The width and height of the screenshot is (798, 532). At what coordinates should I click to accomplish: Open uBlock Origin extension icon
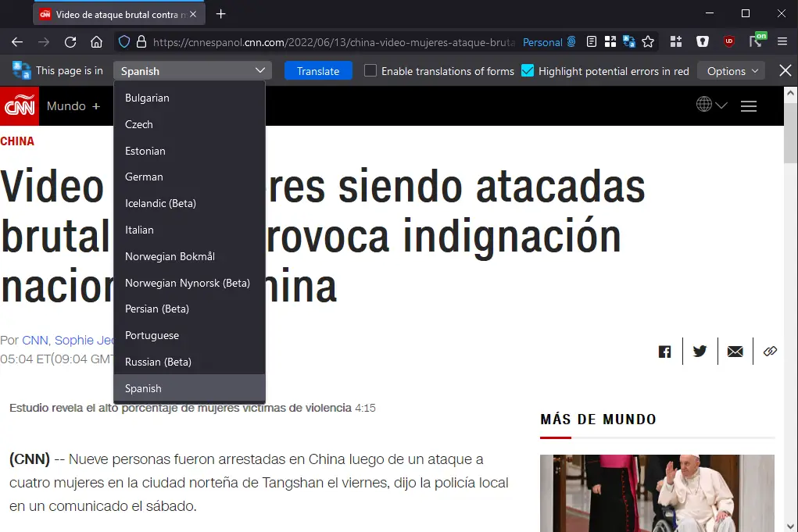pyautogui.click(x=728, y=41)
